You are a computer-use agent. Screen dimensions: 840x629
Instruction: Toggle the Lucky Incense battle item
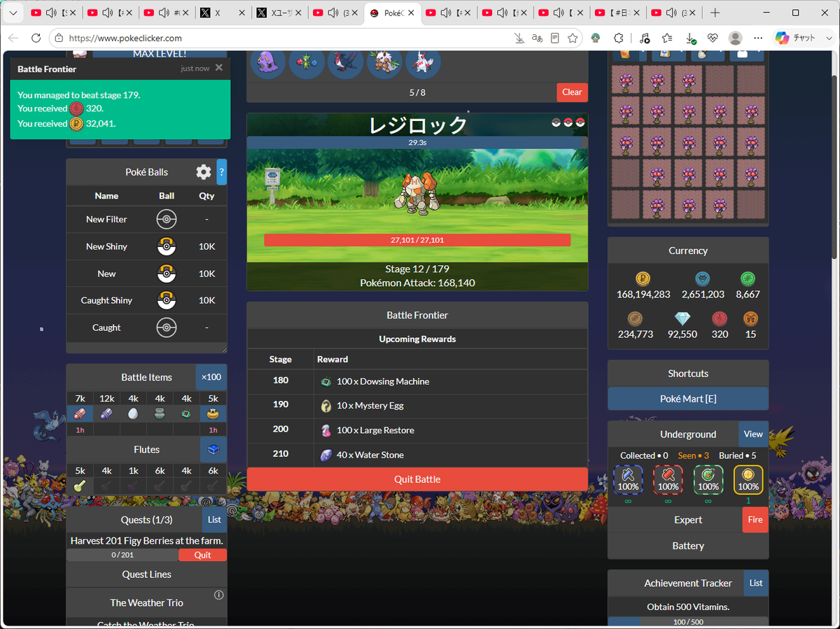coord(213,414)
